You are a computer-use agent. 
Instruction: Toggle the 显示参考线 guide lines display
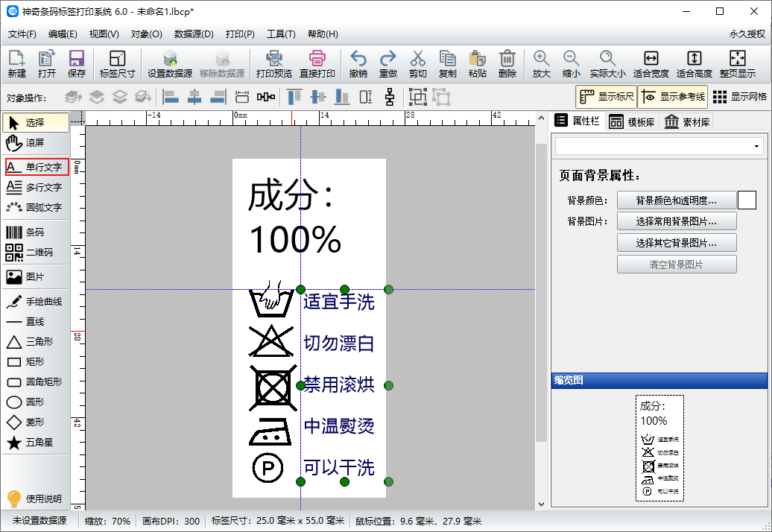[x=673, y=97]
